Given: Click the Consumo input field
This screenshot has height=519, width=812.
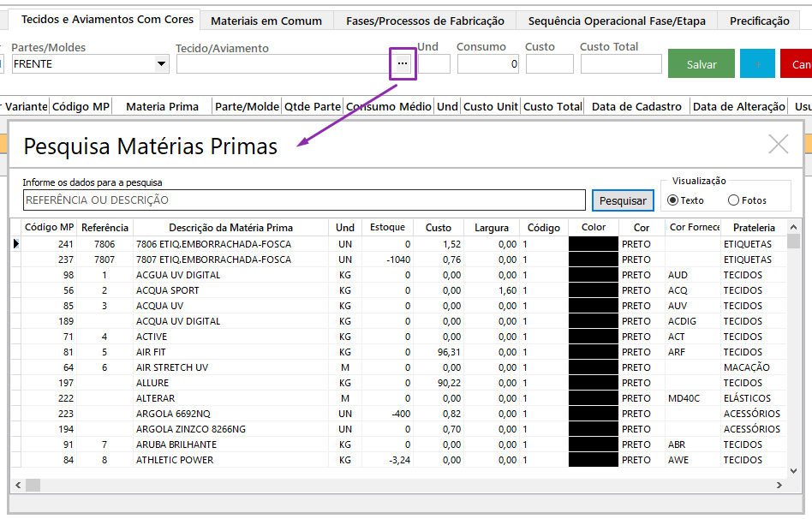Looking at the screenshot, I should (x=488, y=64).
